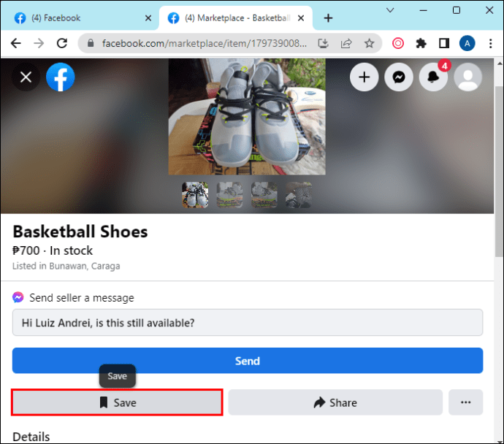Open the three-dot more options button
This screenshot has height=444, width=504.
click(466, 402)
